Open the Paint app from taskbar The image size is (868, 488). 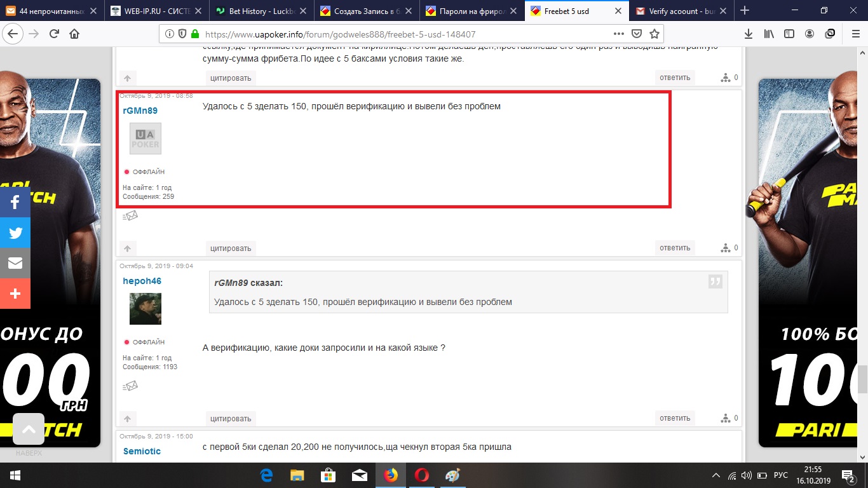(x=452, y=475)
